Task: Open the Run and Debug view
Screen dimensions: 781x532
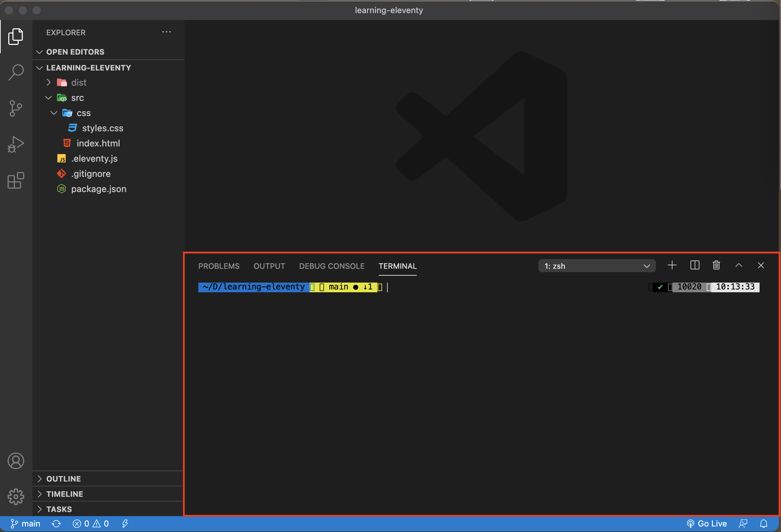Action: click(x=16, y=144)
